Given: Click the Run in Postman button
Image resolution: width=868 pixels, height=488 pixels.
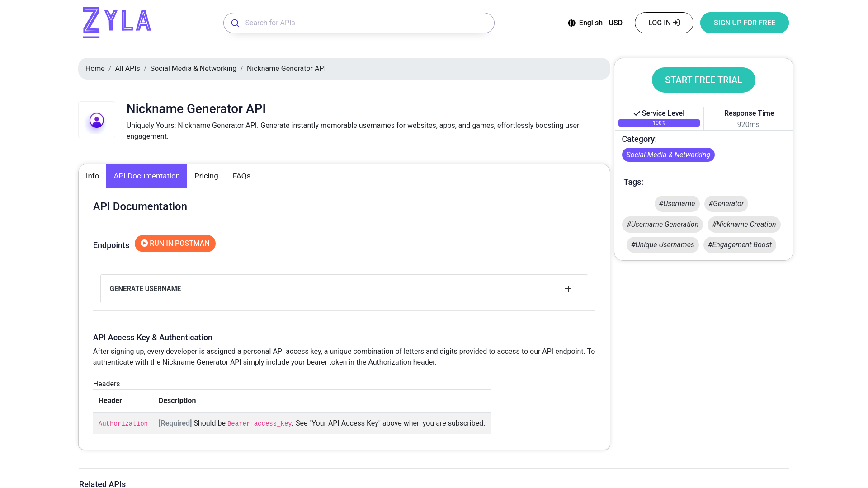Looking at the screenshot, I should click(175, 244).
